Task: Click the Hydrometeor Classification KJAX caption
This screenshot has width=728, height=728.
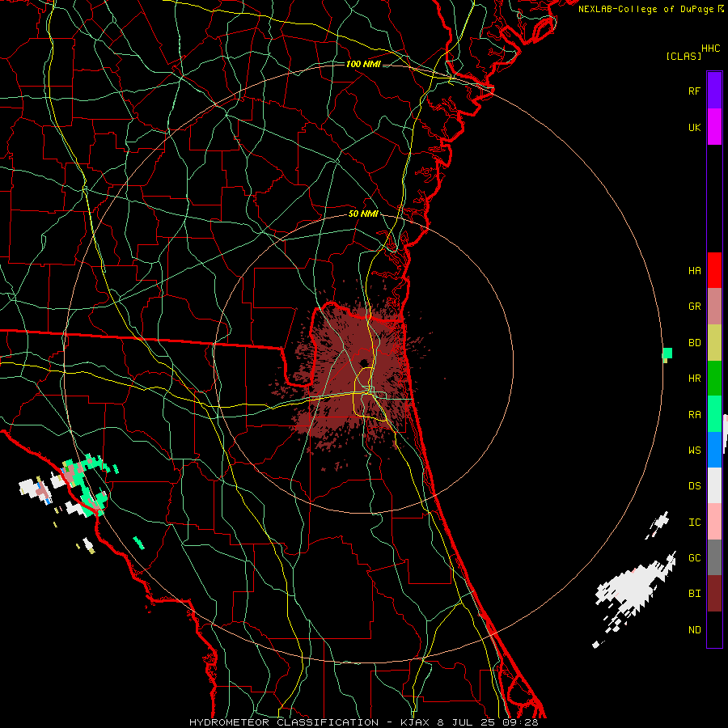Action: 363,722
